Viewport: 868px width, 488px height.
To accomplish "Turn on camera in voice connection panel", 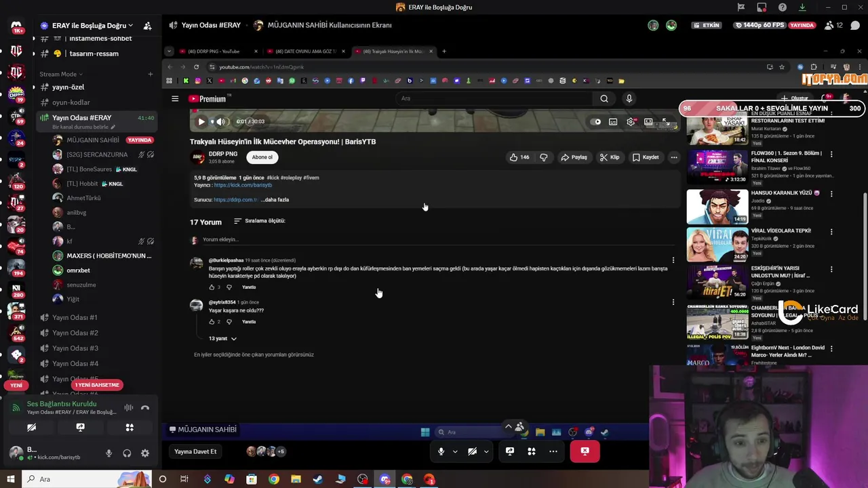I will (x=31, y=428).
